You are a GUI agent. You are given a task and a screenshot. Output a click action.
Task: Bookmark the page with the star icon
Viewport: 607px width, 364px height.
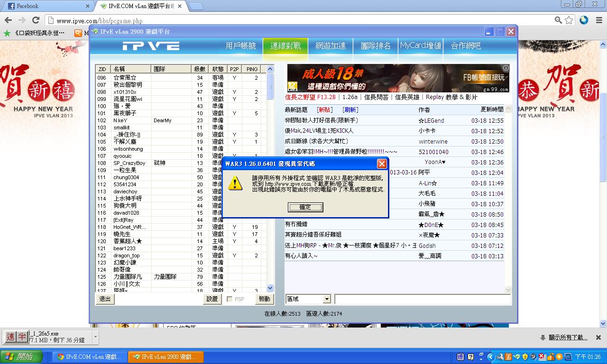click(569, 20)
